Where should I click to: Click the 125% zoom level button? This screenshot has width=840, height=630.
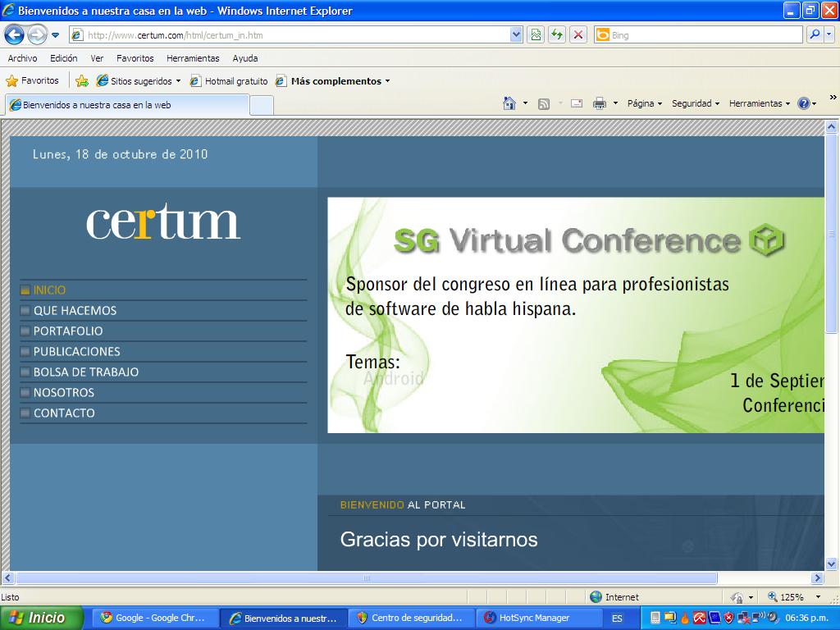click(787, 597)
